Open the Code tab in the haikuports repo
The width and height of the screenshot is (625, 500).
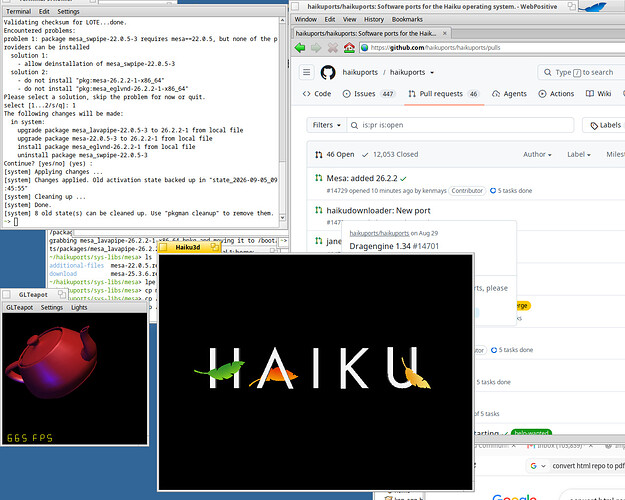tap(317, 94)
